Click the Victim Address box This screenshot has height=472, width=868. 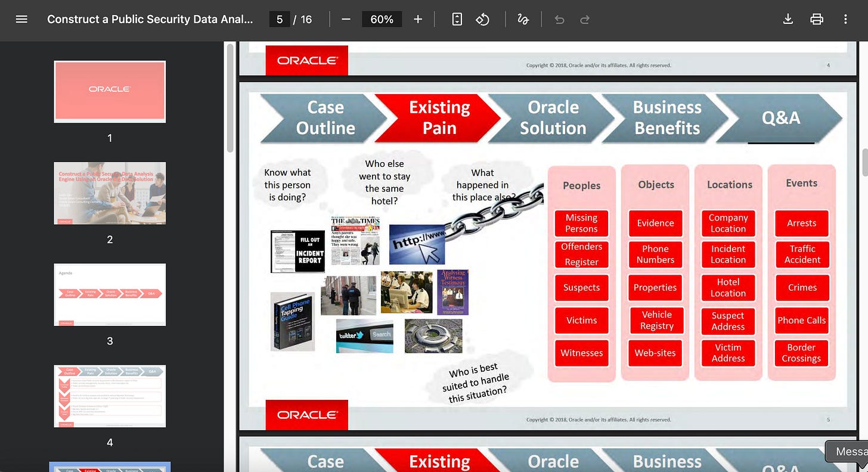pos(728,353)
